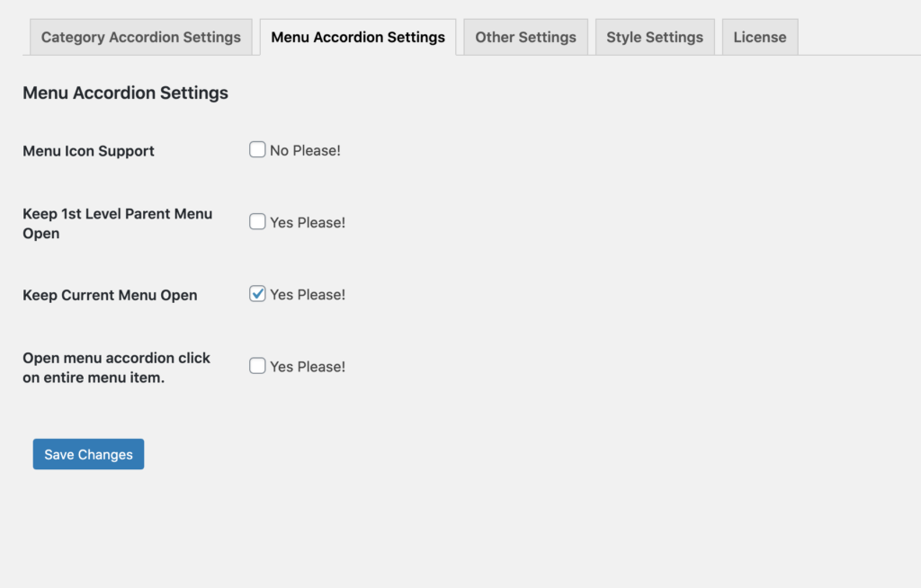Viewport: 921px width, 588px height.
Task: Click the 'Keep 1st Level Parent Menu Open' label
Action: pyautogui.click(x=118, y=223)
